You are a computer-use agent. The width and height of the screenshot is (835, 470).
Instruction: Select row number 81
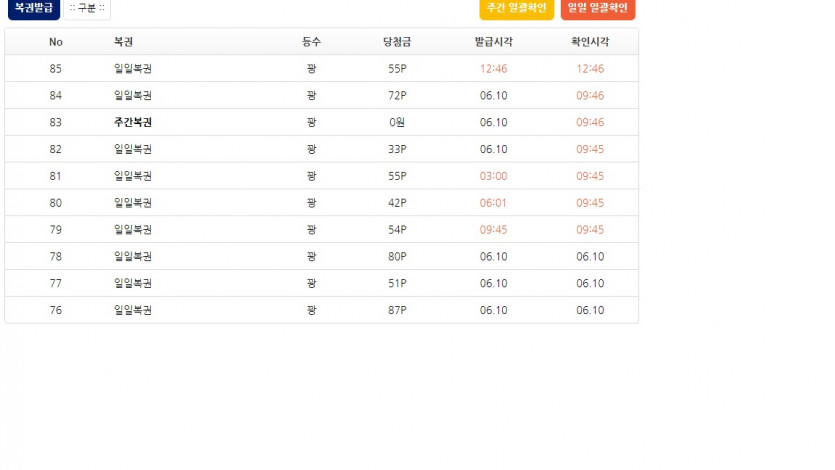pos(56,176)
